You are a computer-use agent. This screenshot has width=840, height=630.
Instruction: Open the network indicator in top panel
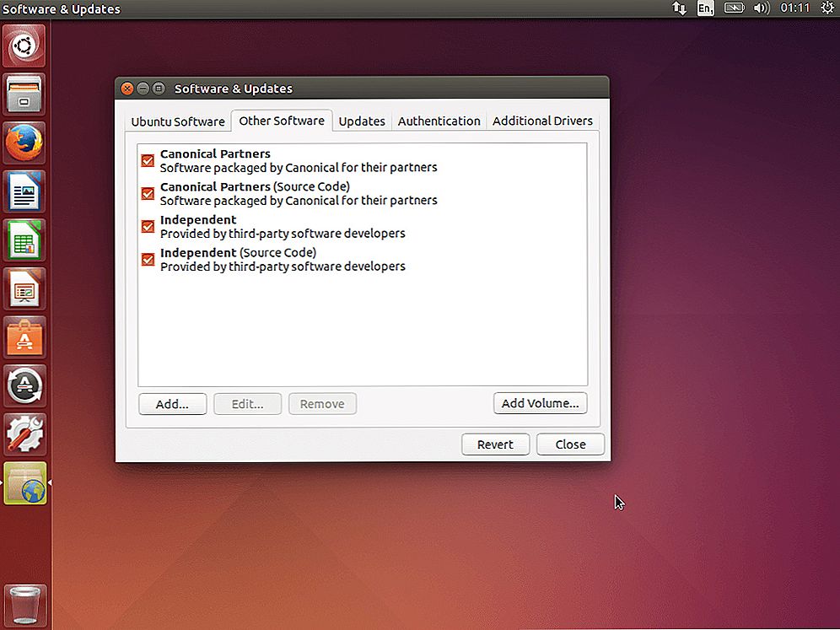click(x=679, y=8)
